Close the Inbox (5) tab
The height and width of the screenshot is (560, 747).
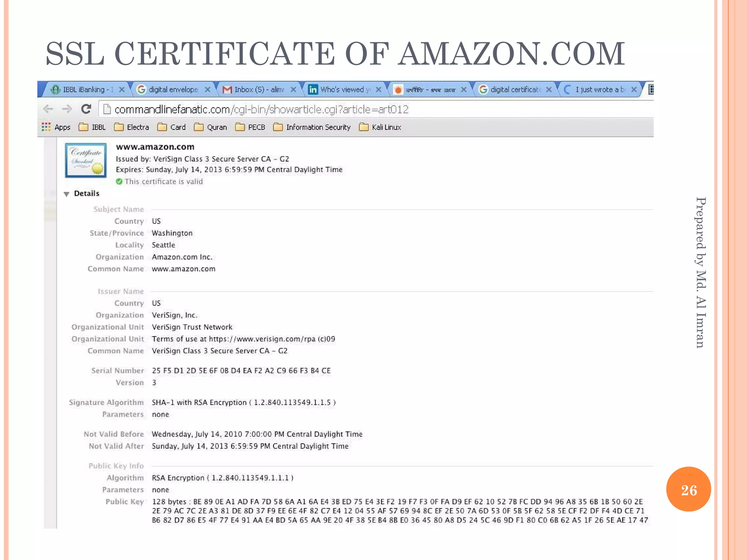click(293, 89)
